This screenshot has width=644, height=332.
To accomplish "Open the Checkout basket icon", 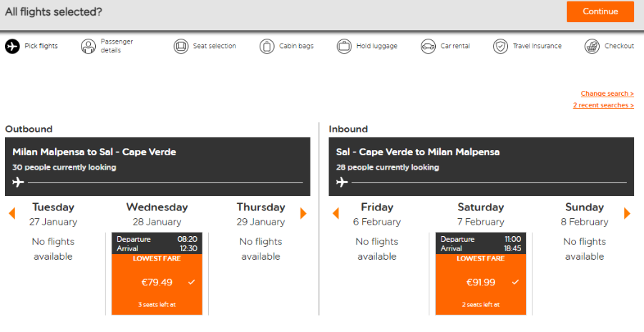I will 592,46.
